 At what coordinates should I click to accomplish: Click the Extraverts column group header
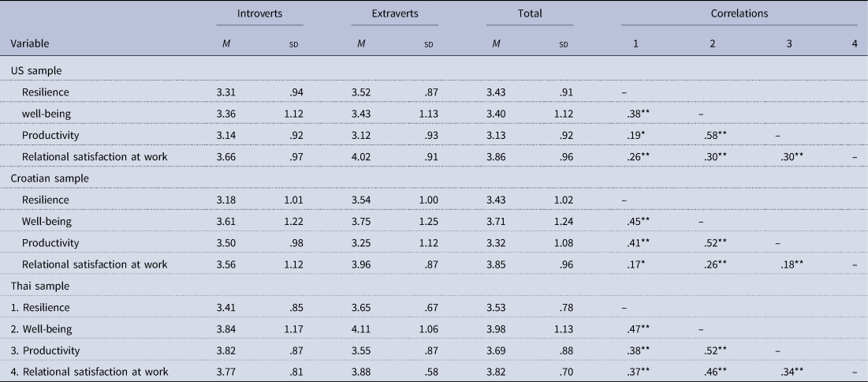[x=393, y=14]
